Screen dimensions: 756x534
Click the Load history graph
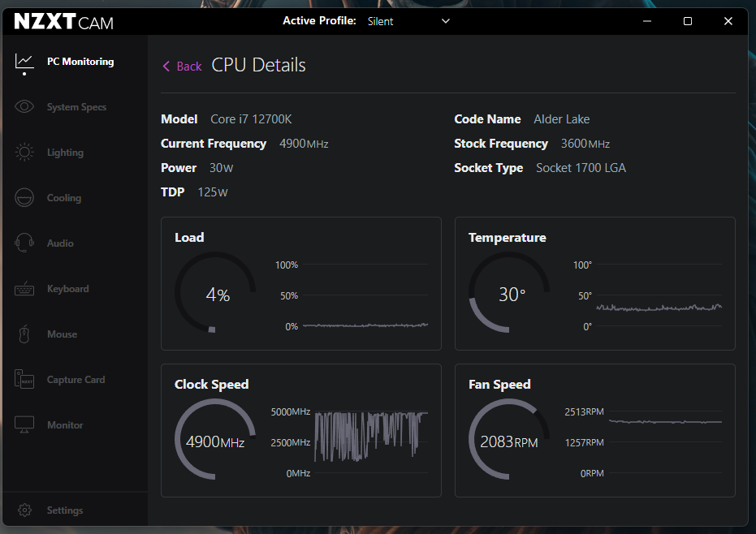click(x=365, y=295)
